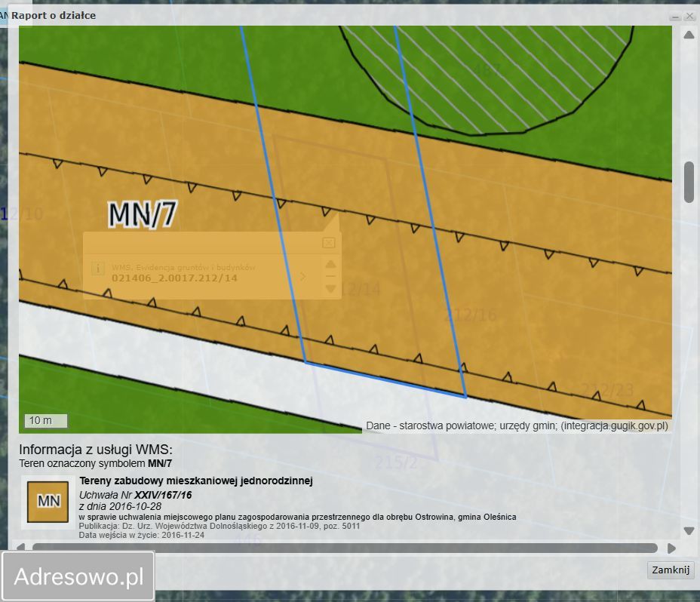Click the 10 m scale bar
The width and height of the screenshot is (700, 602).
pyautogui.click(x=45, y=421)
